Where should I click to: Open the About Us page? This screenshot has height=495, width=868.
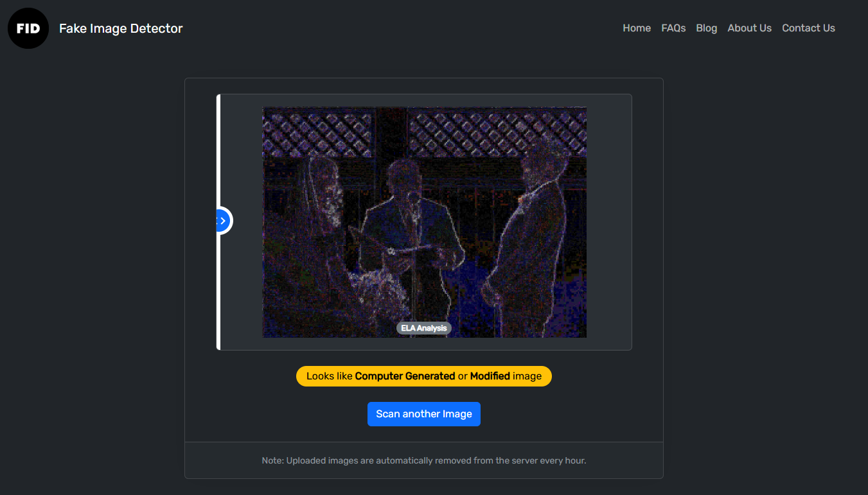click(x=749, y=28)
